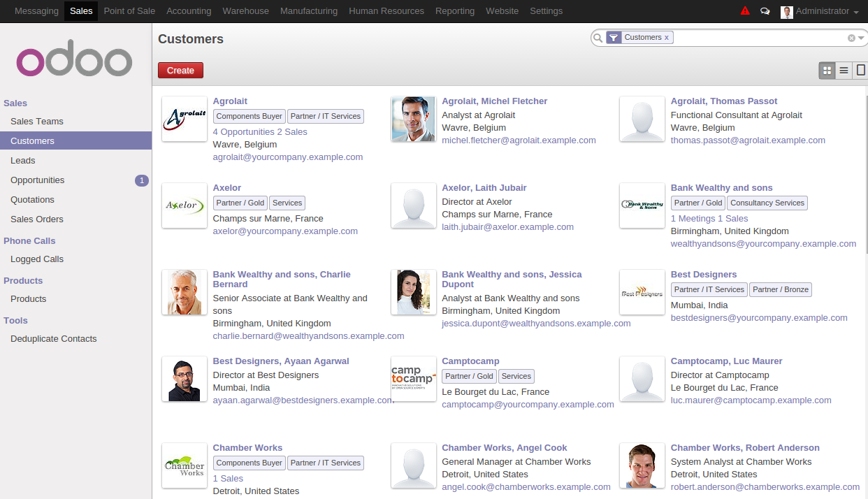Screen dimensions: 868x499
Task: Switch to form view icon
Action: click(861, 71)
